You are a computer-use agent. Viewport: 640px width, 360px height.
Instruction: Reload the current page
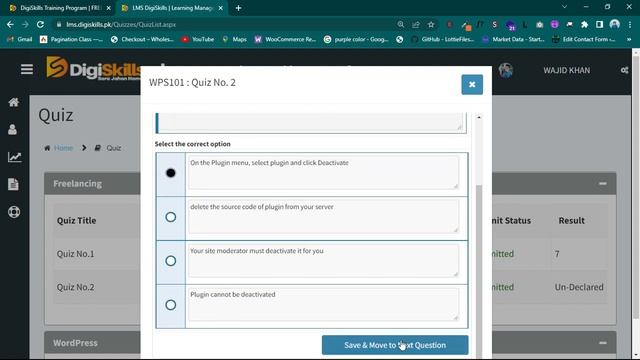[x=40, y=24]
